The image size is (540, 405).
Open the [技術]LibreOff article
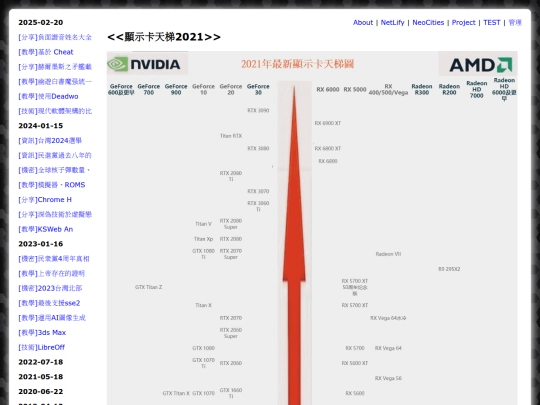[x=42, y=347]
